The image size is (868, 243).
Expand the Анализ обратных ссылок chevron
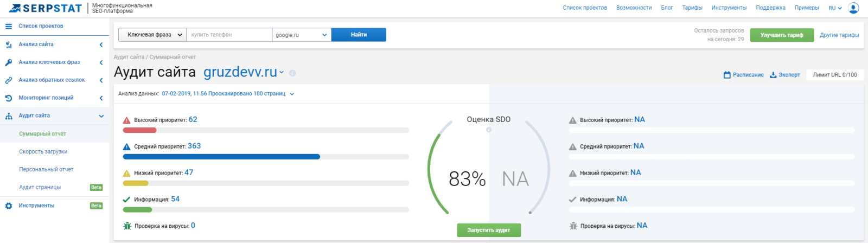click(x=101, y=80)
